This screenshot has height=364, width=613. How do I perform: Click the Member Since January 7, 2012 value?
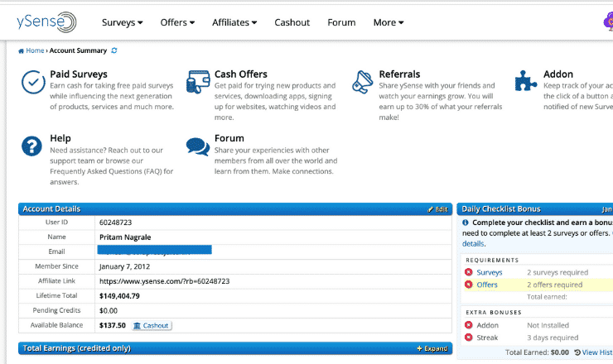pyautogui.click(x=125, y=266)
